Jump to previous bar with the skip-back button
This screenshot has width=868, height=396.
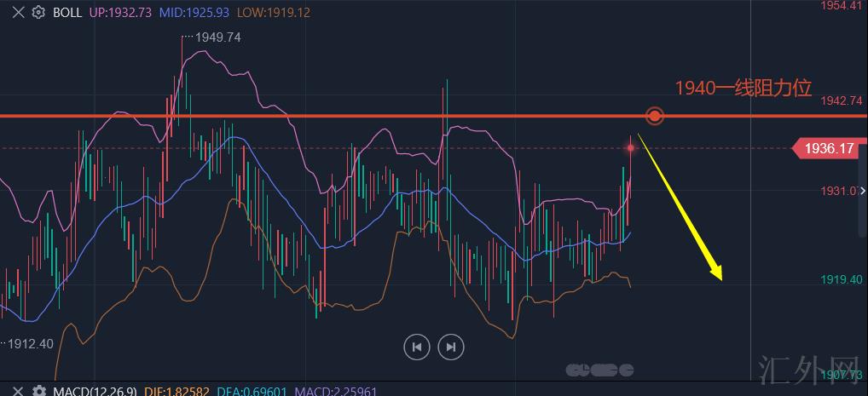(417, 347)
